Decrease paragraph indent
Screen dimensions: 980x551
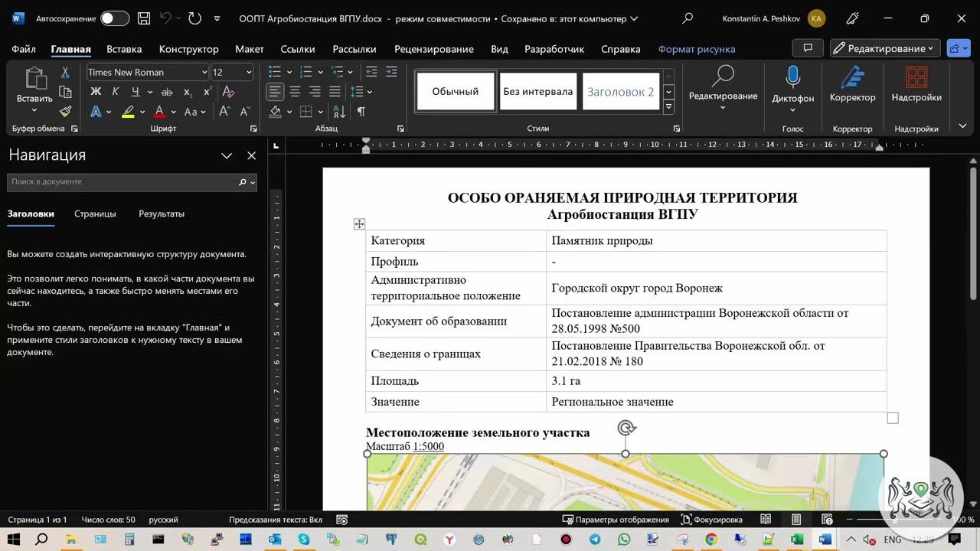pos(371,72)
